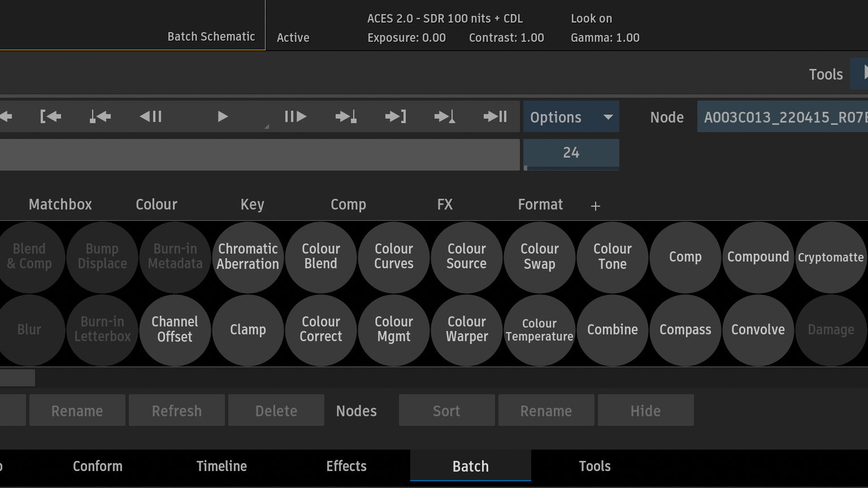Jump to the in mark

pyautogui.click(x=50, y=117)
